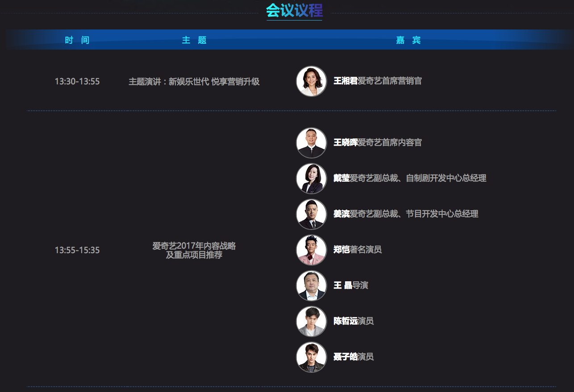
Task: Click 姜滨爱奇艺副总裁、节目开发中心总经理 text
Action: coord(406,214)
